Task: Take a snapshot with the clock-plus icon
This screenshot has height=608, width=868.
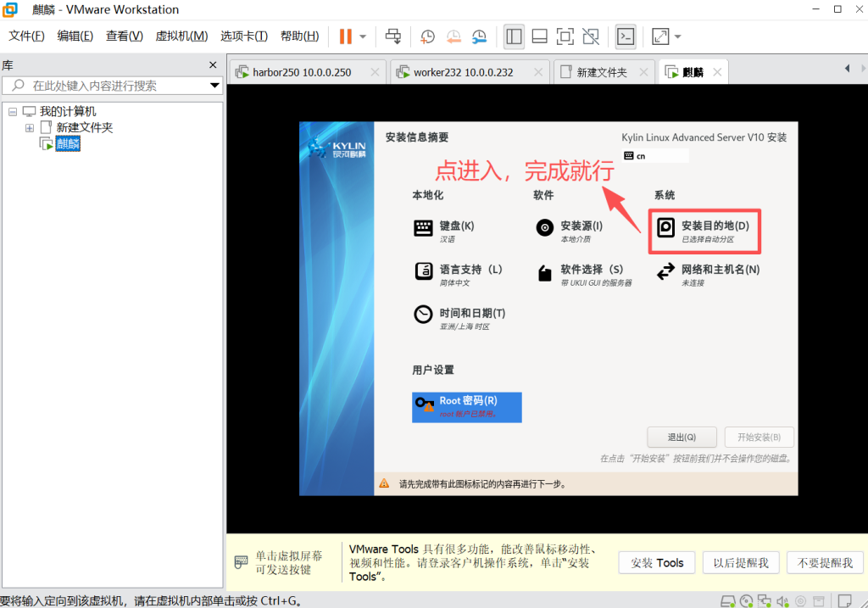Action: pyautogui.click(x=427, y=36)
